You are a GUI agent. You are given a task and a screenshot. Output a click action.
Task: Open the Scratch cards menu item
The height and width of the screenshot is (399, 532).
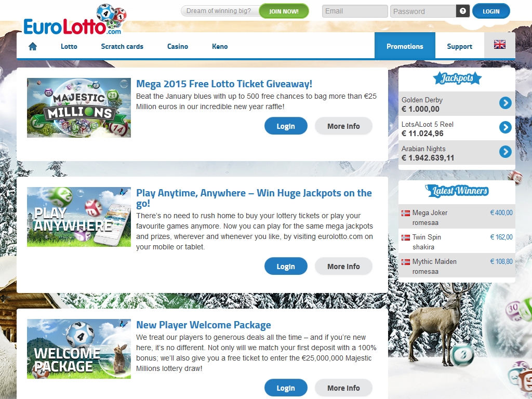click(122, 46)
